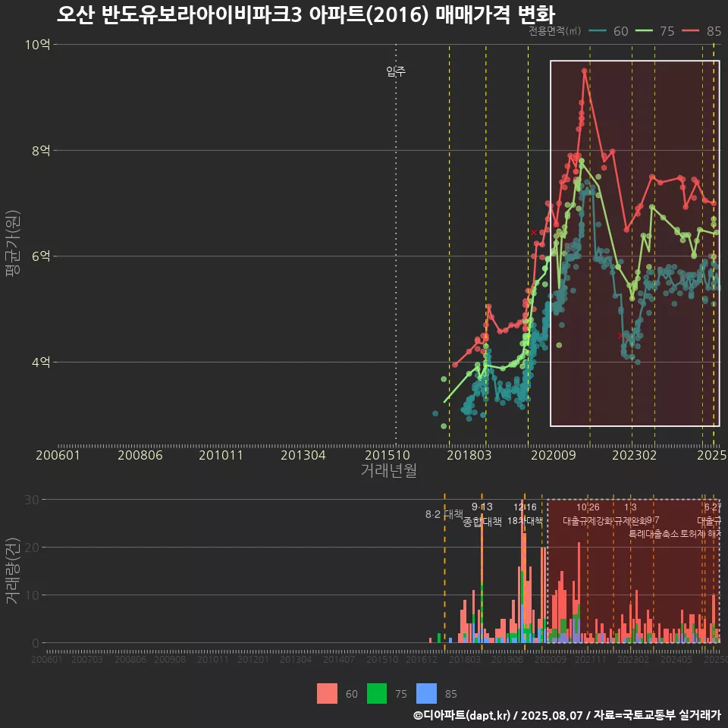Click the '전용면적(㎡)' legend heading

coord(555,30)
